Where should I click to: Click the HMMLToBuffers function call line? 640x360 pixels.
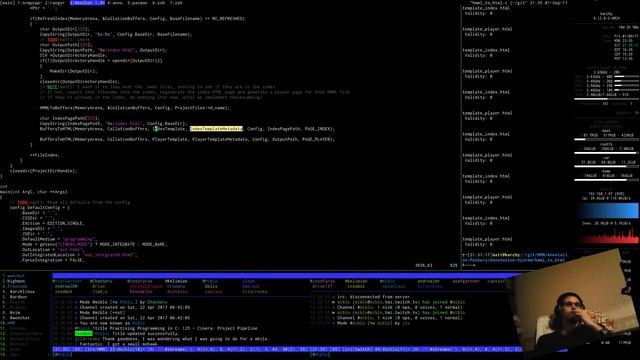(135, 108)
